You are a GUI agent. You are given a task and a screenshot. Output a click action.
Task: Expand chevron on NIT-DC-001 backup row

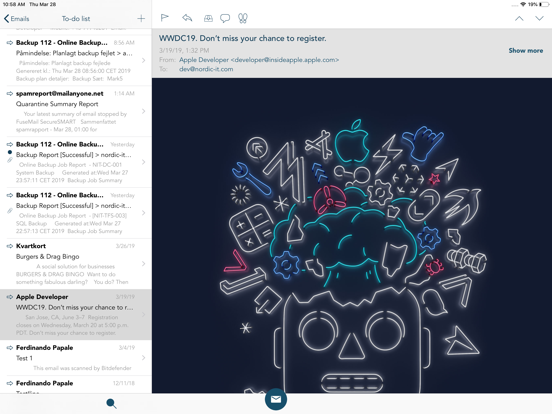tap(143, 162)
